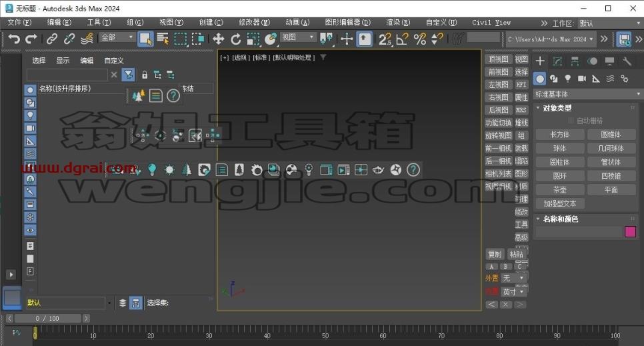Click the Undo arrow in the main toolbar
The image size is (644, 346).
tap(14, 39)
